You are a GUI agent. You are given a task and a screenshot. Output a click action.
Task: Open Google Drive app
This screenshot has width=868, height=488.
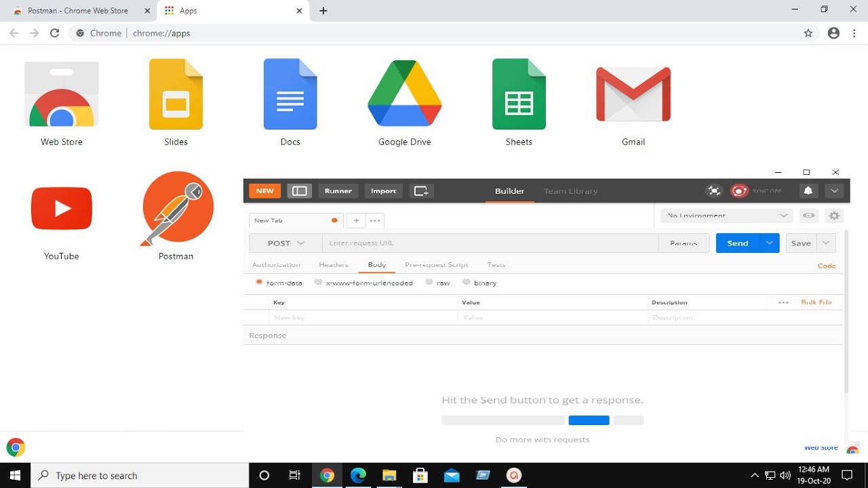pos(405,94)
